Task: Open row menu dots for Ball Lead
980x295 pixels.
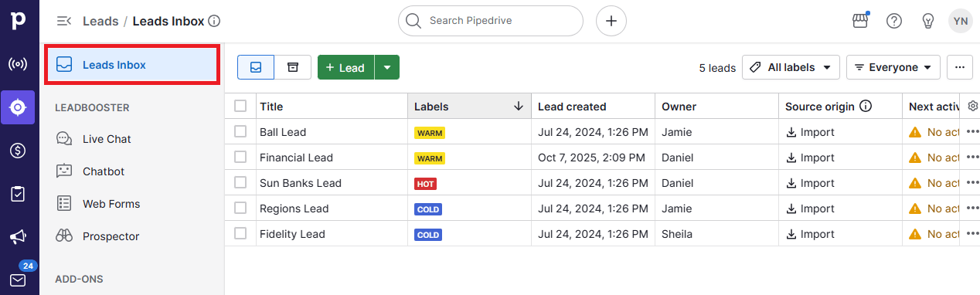Action: [973, 132]
